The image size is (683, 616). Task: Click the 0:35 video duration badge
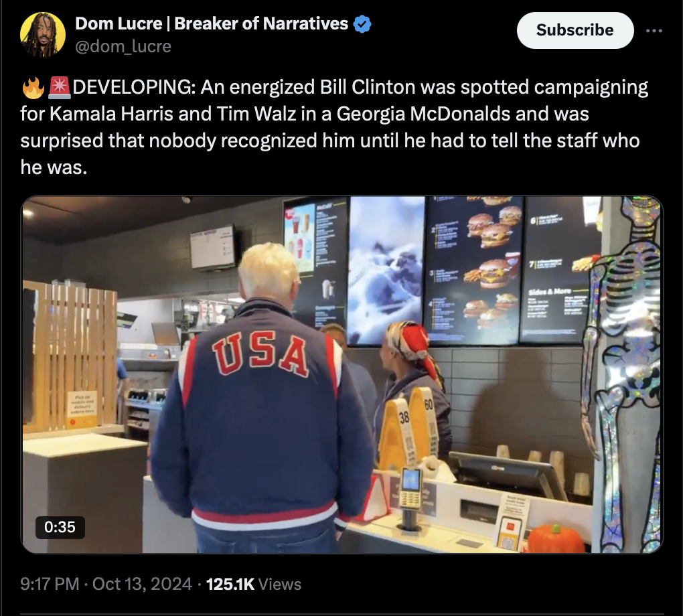pos(60,527)
